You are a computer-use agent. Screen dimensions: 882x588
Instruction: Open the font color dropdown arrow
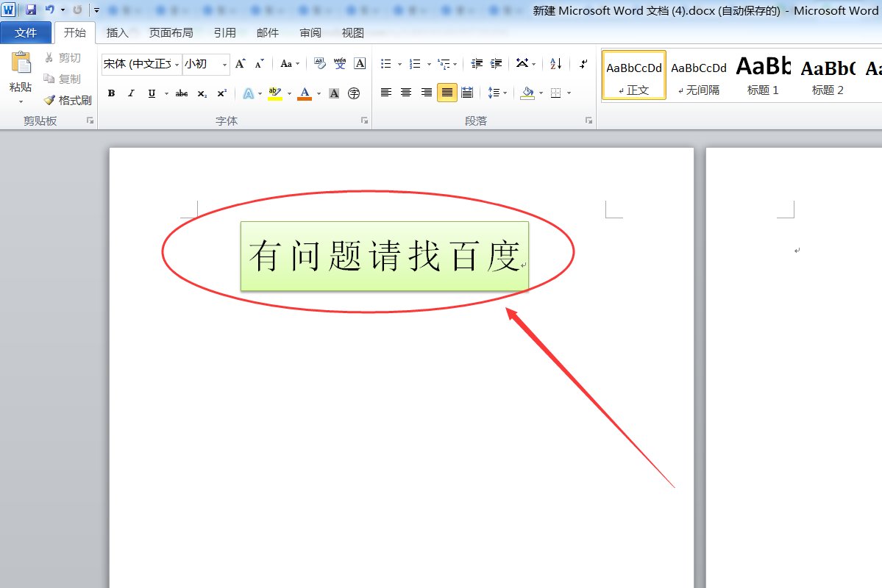tap(319, 93)
